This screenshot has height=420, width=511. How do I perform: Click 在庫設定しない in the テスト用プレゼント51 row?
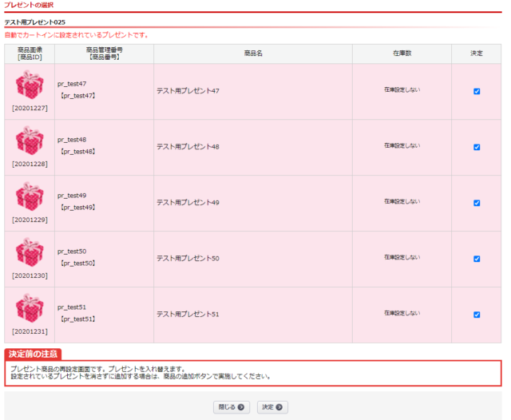(x=402, y=313)
